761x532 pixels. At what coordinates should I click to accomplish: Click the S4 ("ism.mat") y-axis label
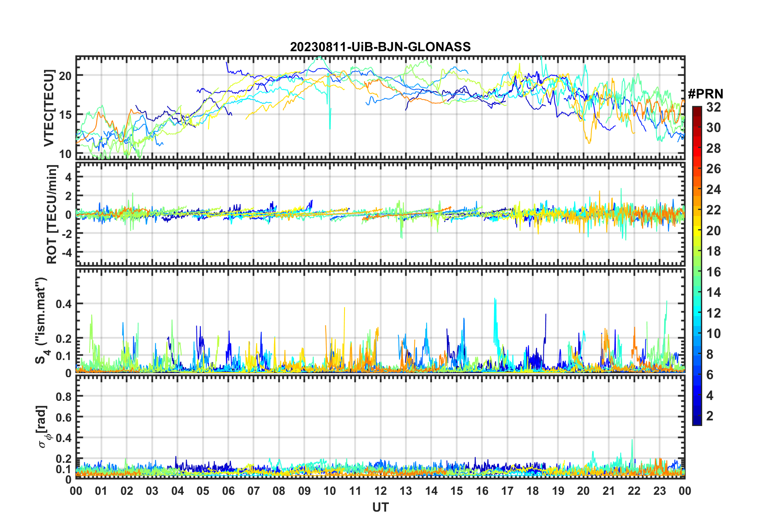(42, 321)
